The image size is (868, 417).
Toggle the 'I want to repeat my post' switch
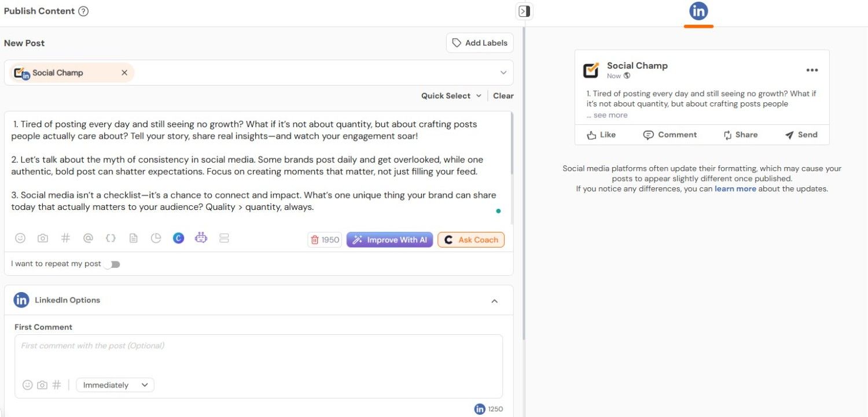coord(112,264)
